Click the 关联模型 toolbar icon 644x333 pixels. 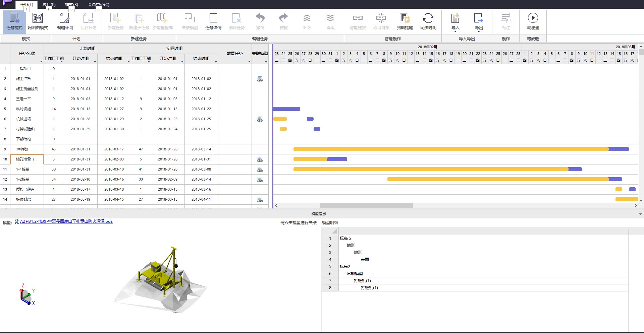(190, 21)
